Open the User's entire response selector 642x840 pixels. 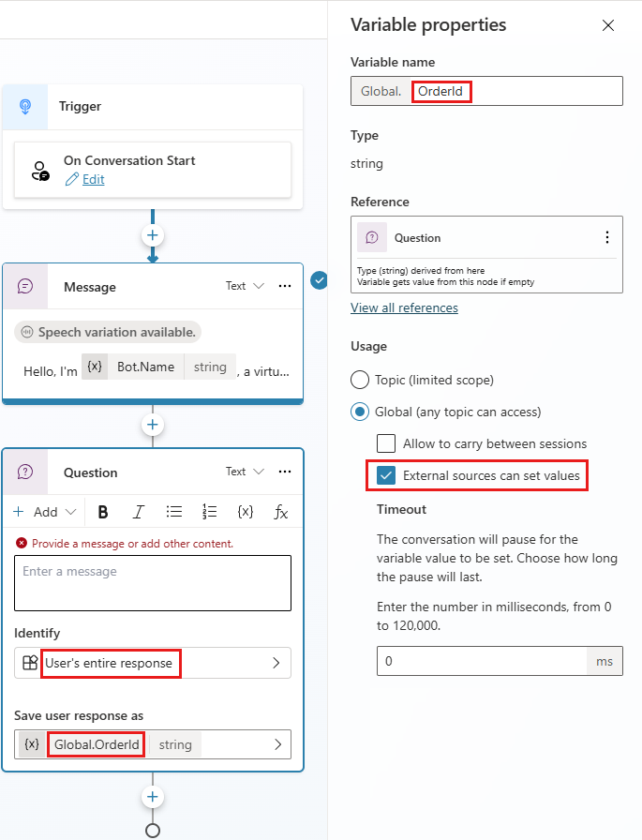pos(110,664)
